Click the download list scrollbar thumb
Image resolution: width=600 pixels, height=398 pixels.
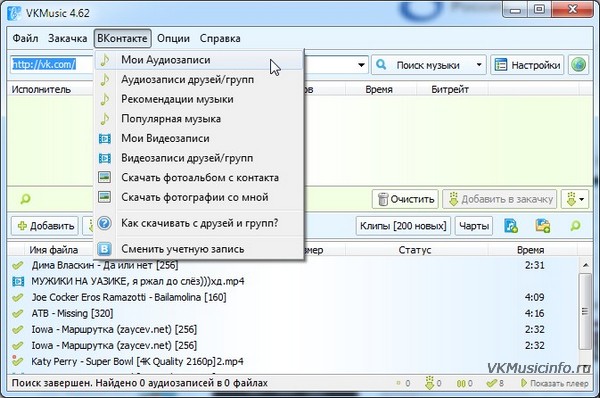[x=585, y=312]
